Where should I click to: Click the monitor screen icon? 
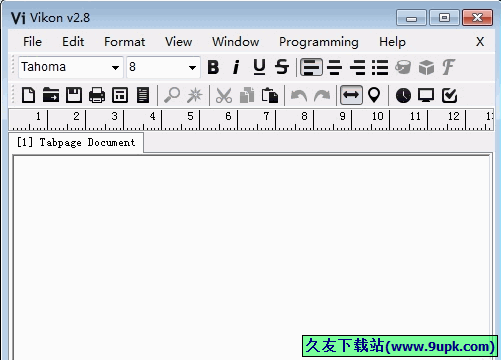(426, 95)
